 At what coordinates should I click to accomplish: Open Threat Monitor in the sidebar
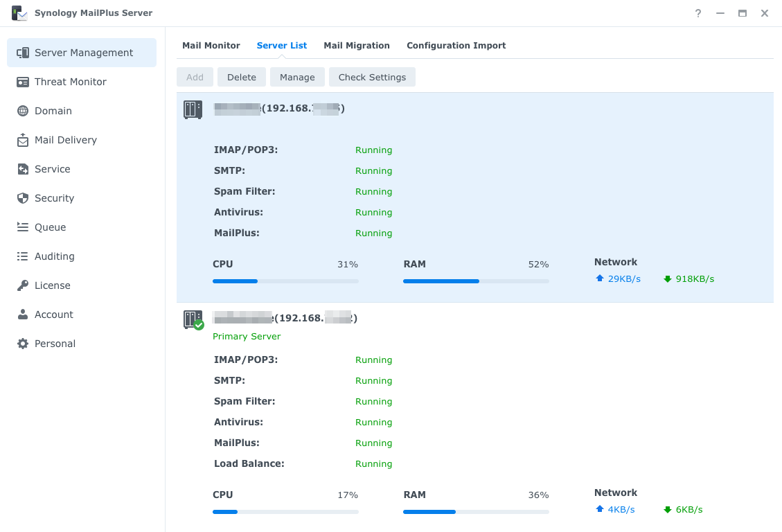(70, 82)
